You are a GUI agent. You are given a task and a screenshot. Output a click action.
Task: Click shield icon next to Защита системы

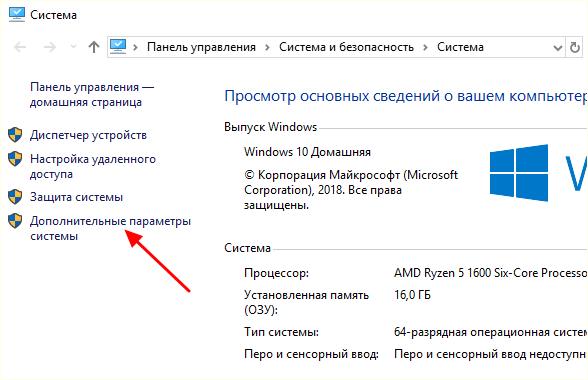[x=15, y=197]
